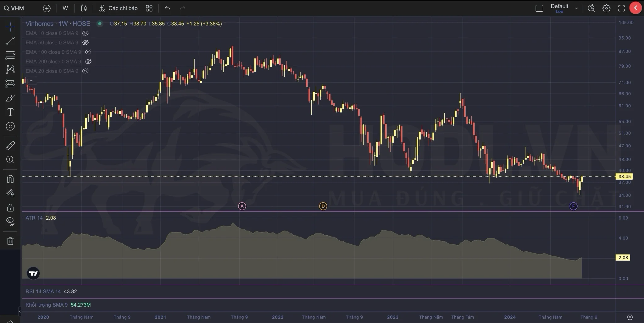Select the zoom in tool
The width and height of the screenshot is (644, 323).
coord(10,159)
